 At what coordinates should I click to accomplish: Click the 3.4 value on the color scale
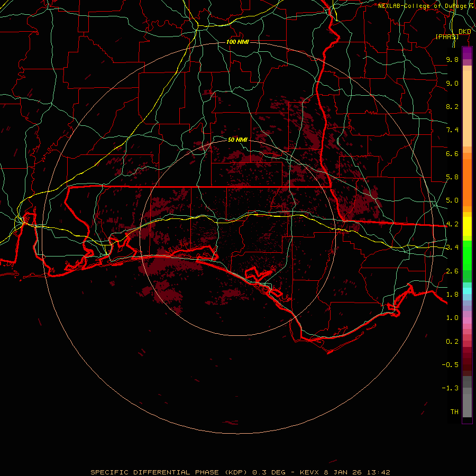[452, 248]
